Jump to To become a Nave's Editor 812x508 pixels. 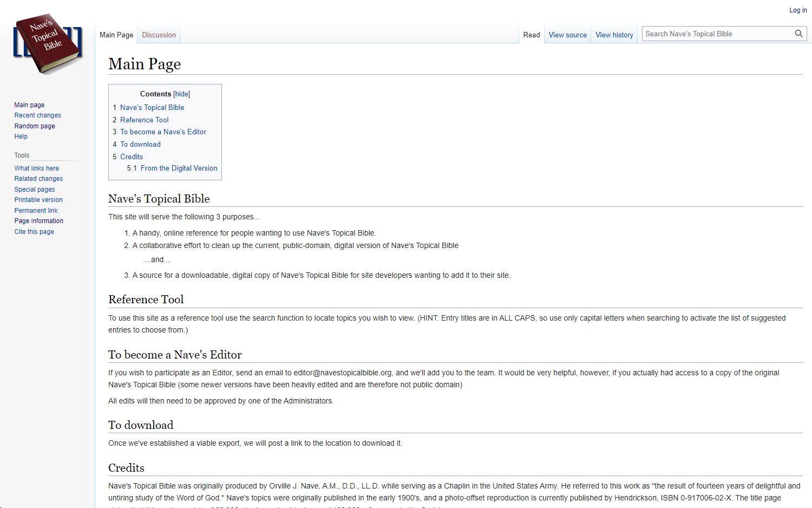[x=163, y=132]
